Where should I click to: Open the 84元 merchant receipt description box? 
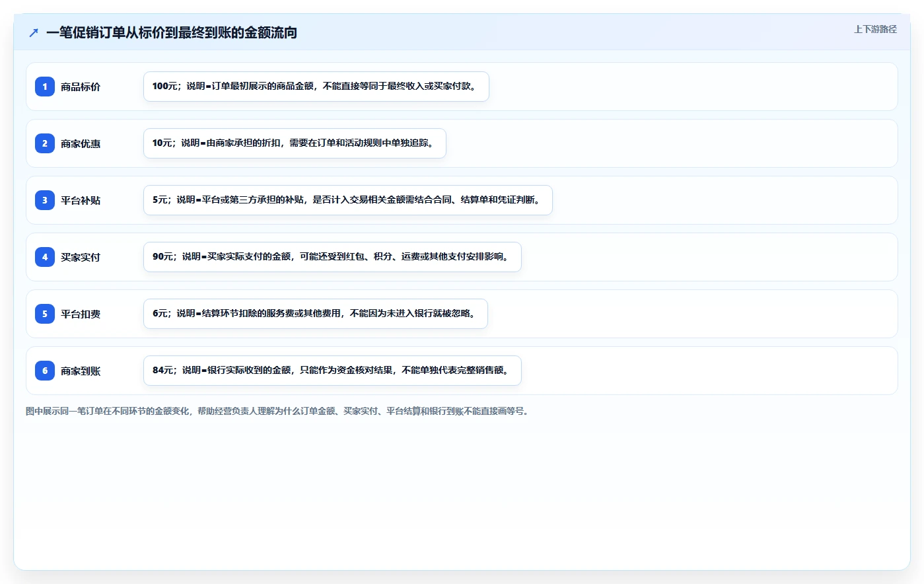[x=332, y=371]
